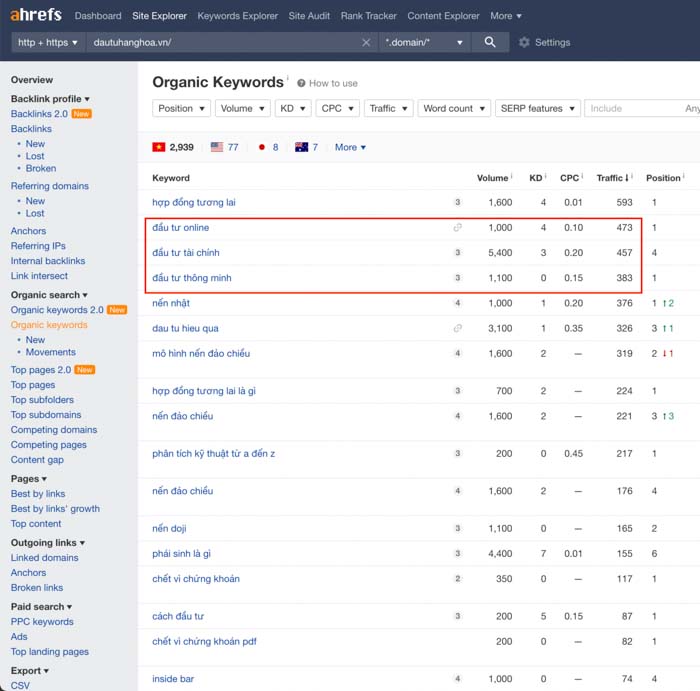Sort by KD column header
This screenshot has height=691, width=700.
pyautogui.click(x=536, y=178)
